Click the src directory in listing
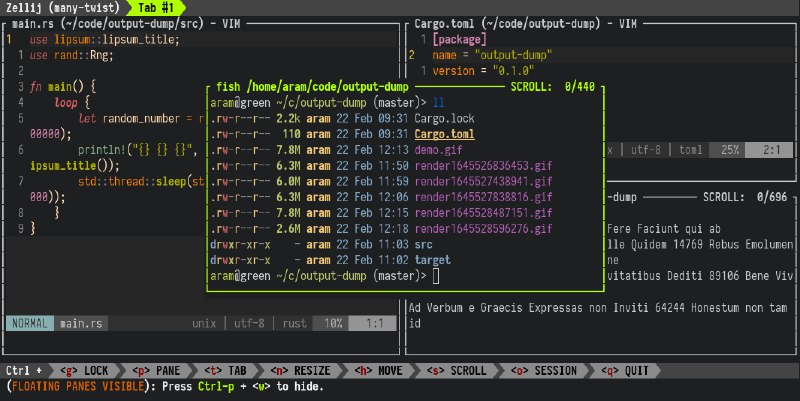 423,243
